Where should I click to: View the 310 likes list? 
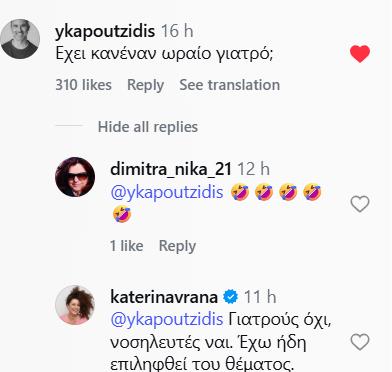point(83,85)
